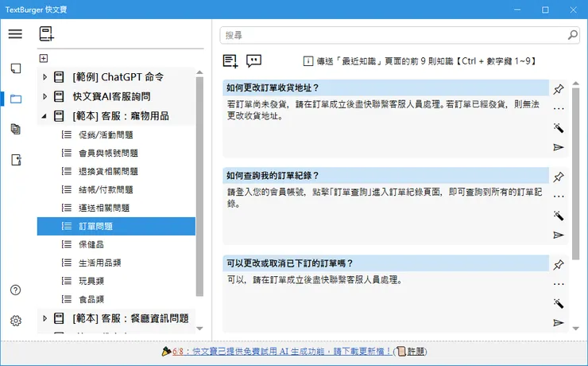Add a new knowledge entry icon
Screen dimensions: 588x366
point(230,60)
